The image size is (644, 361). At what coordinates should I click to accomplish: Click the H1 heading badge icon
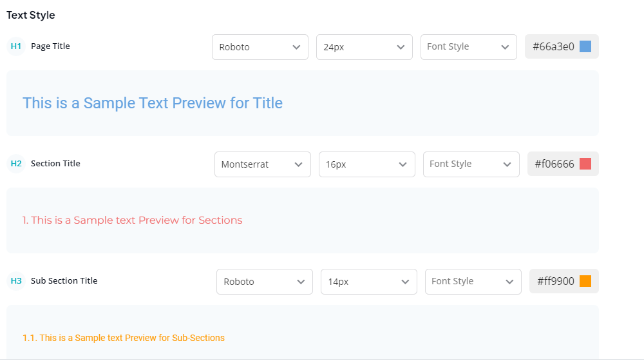point(16,46)
